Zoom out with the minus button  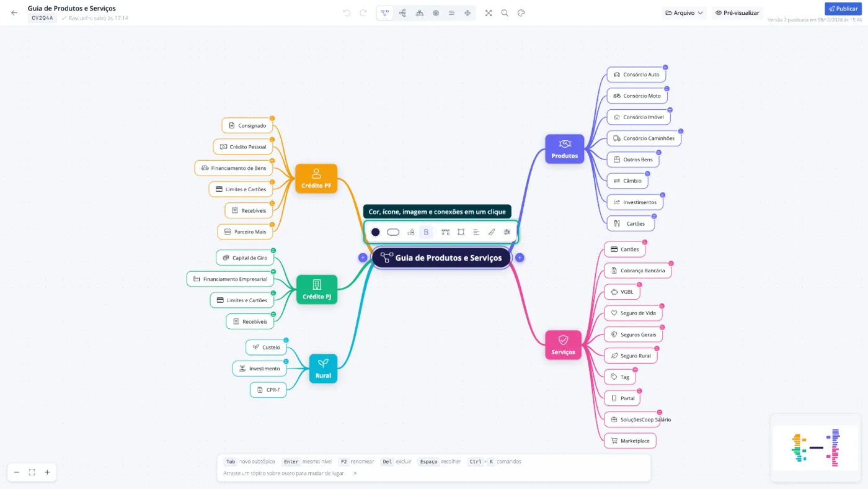[17, 472]
